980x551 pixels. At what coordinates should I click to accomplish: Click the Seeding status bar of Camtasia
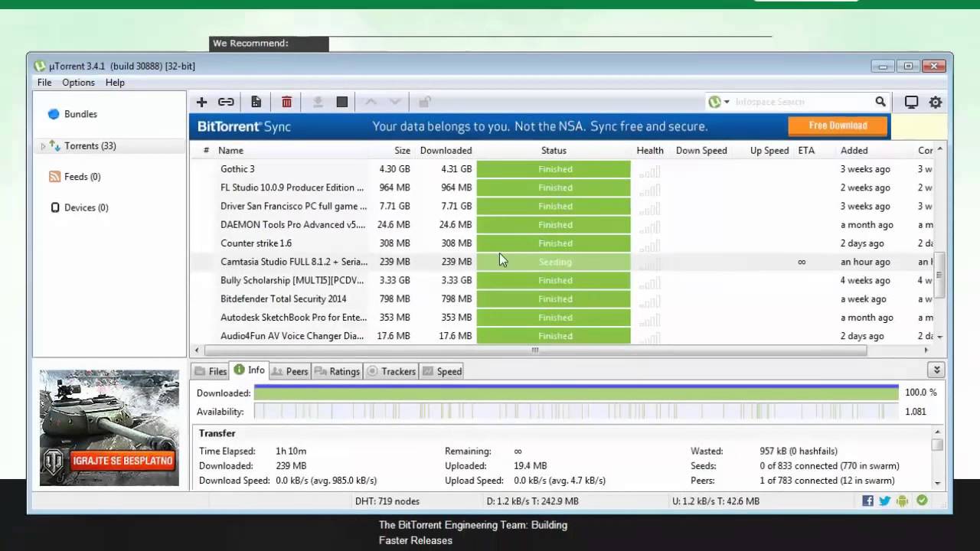(x=554, y=262)
